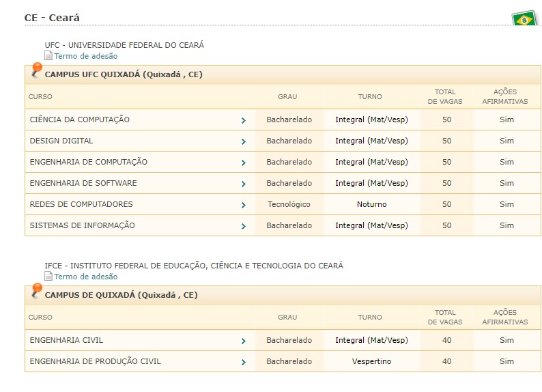Select the Ciência da Computação course name
The width and height of the screenshot is (542, 392).
(79, 120)
